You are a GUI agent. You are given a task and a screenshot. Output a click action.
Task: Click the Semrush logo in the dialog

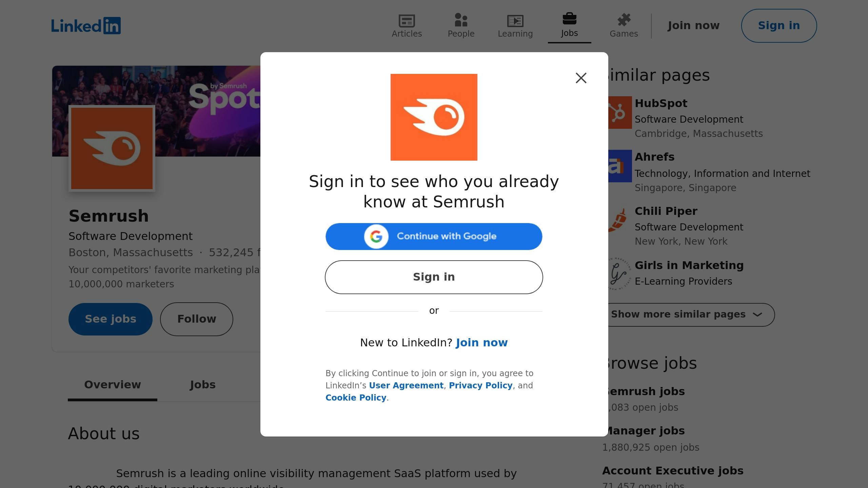pos(434,117)
